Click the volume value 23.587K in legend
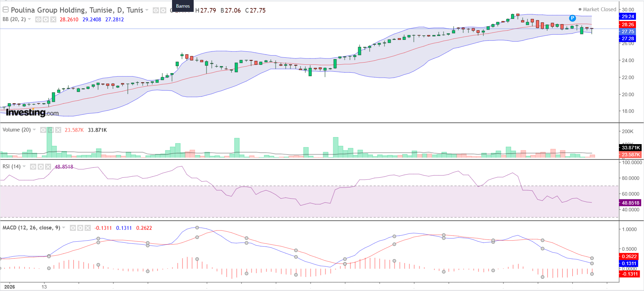644x291 pixels. 74,130
